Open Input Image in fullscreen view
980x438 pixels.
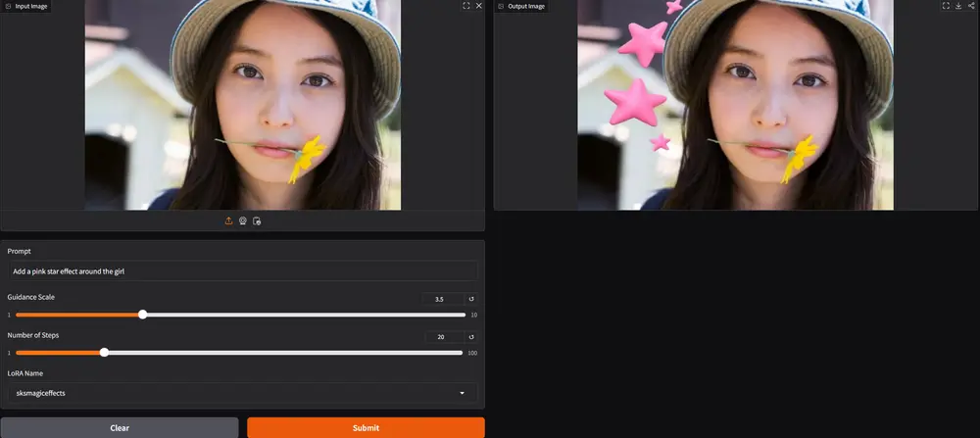466,6
